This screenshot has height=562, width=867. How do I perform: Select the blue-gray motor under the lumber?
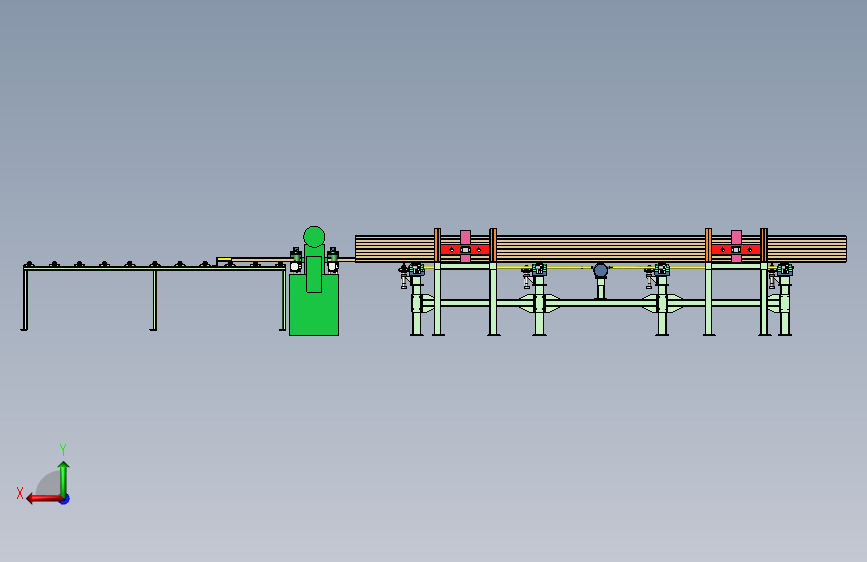point(600,270)
